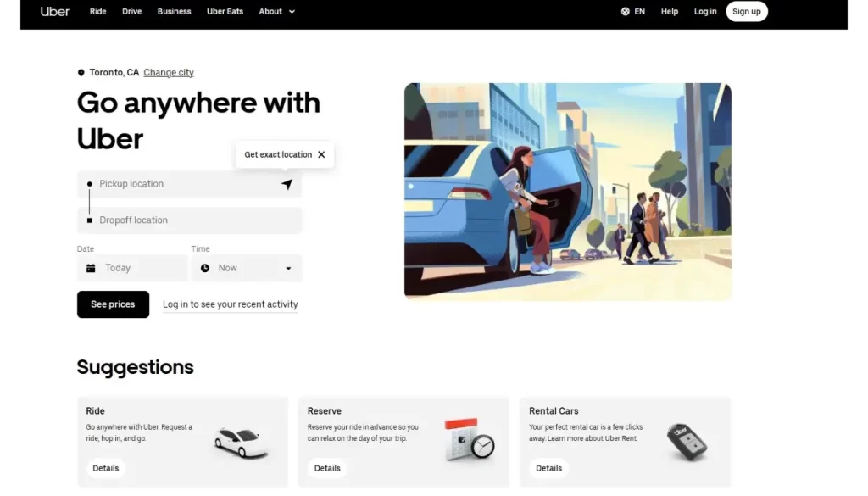Open the Uber Eats menu item
The width and height of the screenshot is (868, 496).
(x=225, y=11)
